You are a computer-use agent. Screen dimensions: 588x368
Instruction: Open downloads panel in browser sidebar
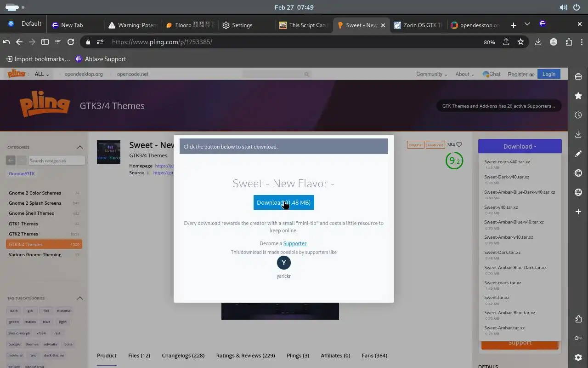point(578,134)
